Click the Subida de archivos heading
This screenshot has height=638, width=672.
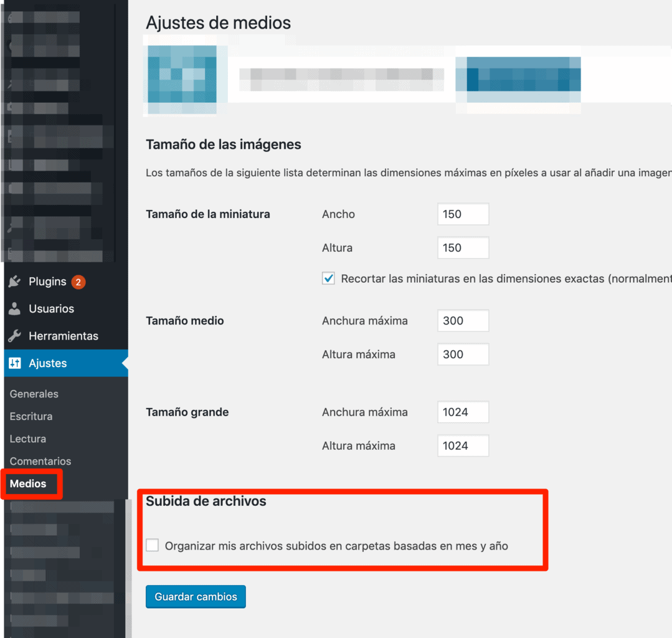coord(206,501)
